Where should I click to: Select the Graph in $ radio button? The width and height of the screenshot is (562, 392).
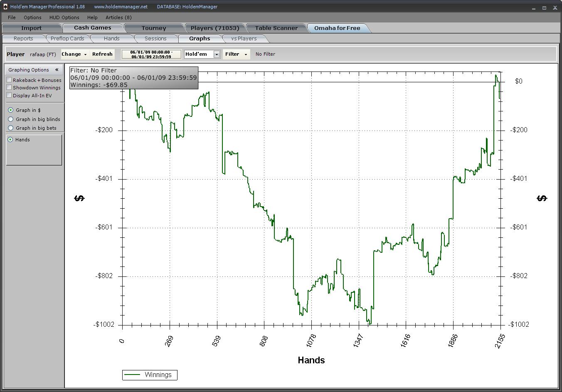pyautogui.click(x=10, y=110)
